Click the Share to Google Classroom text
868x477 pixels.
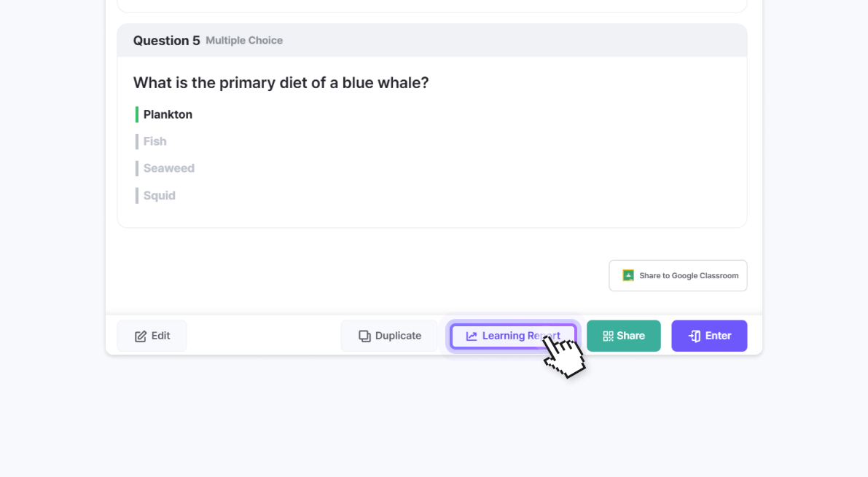point(689,276)
